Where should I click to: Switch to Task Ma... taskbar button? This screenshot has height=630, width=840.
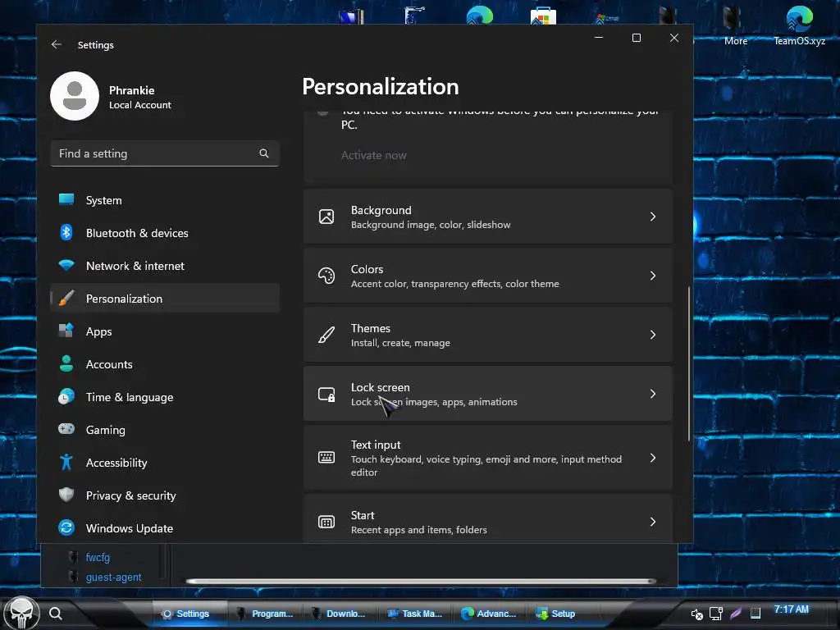click(x=416, y=614)
